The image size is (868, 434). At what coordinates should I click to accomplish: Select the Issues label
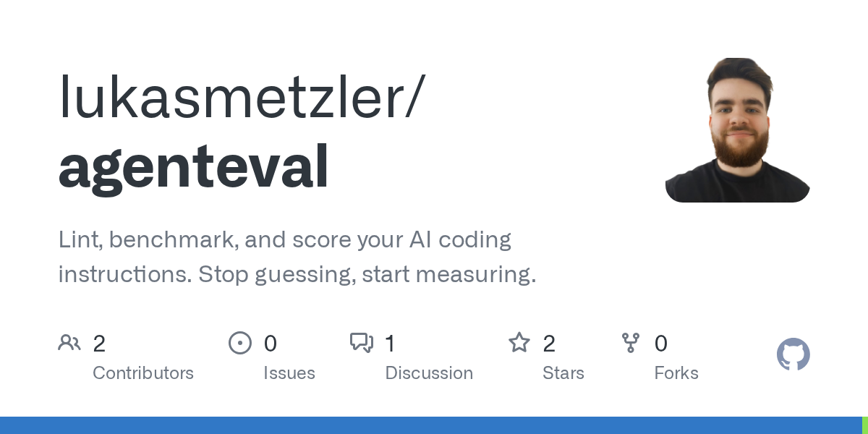[x=289, y=373]
